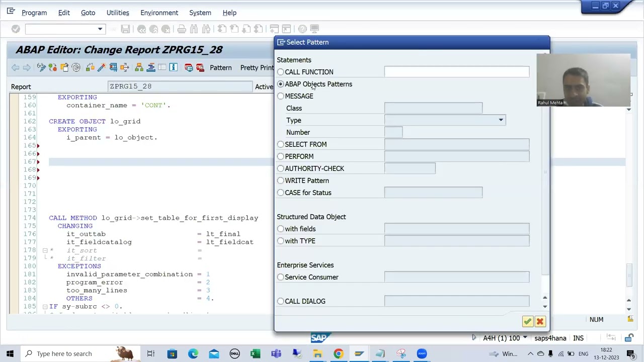This screenshot has height=362, width=644.
Task: Click the blue information Help icon
Action: coord(173,67)
